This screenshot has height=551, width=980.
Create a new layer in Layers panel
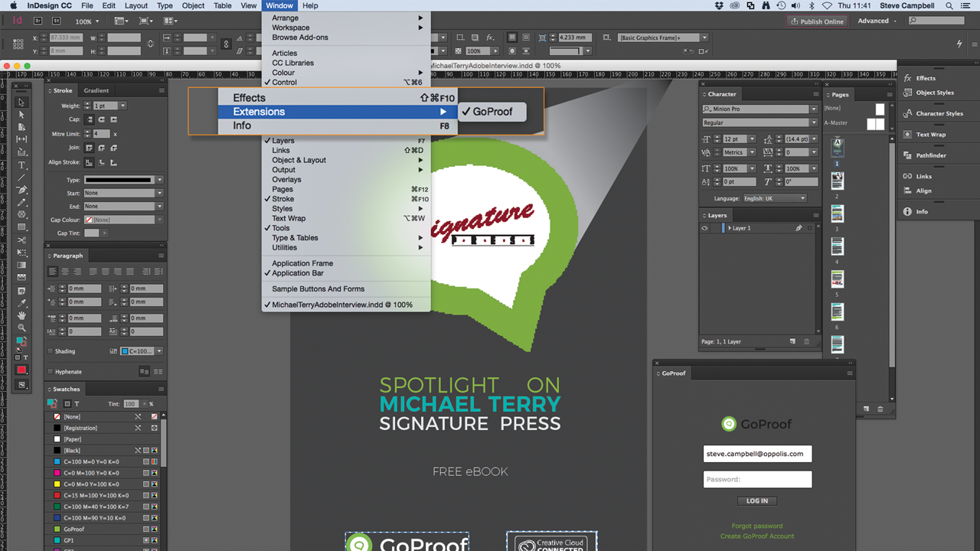pos(793,341)
